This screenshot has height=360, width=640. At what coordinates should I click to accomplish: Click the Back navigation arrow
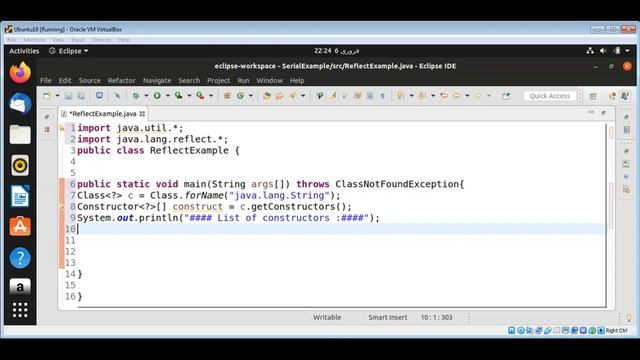click(456, 96)
